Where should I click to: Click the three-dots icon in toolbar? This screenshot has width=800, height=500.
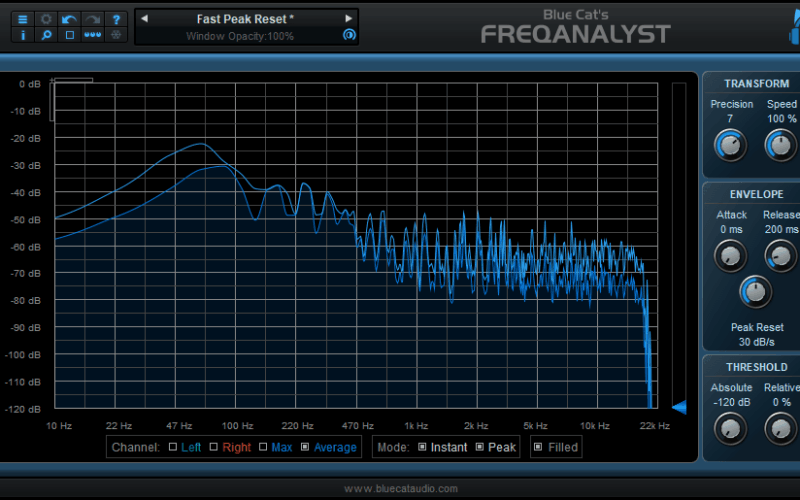tap(93, 35)
